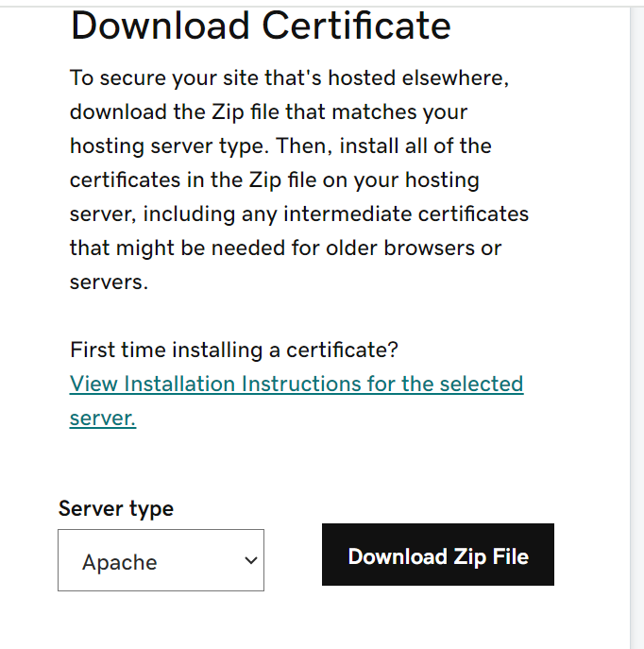Click the "To secure your site" paragraph line

click(289, 77)
